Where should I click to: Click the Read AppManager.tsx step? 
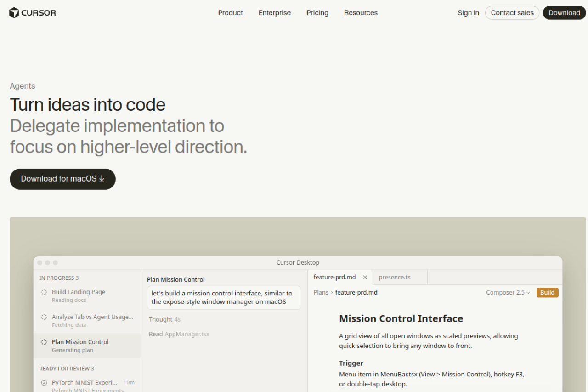click(x=179, y=334)
